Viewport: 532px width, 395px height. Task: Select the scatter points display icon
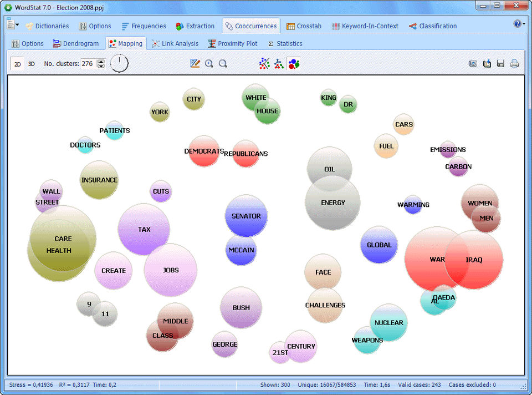pyautogui.click(x=264, y=63)
